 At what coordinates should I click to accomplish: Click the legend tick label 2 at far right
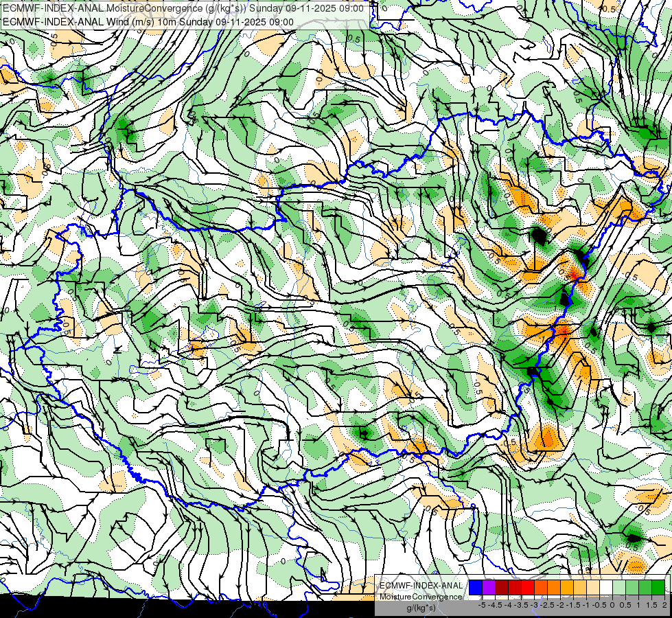click(x=664, y=605)
